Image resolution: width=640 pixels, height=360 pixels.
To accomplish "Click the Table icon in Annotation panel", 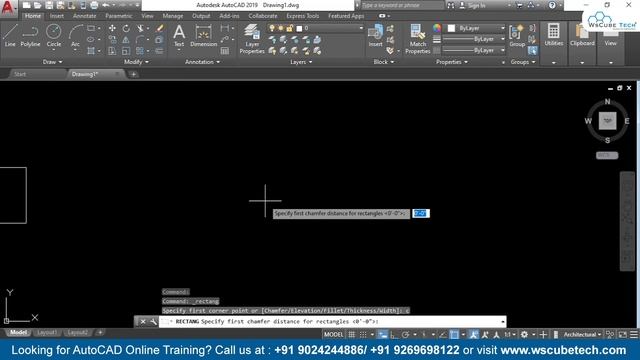I will point(225,51).
